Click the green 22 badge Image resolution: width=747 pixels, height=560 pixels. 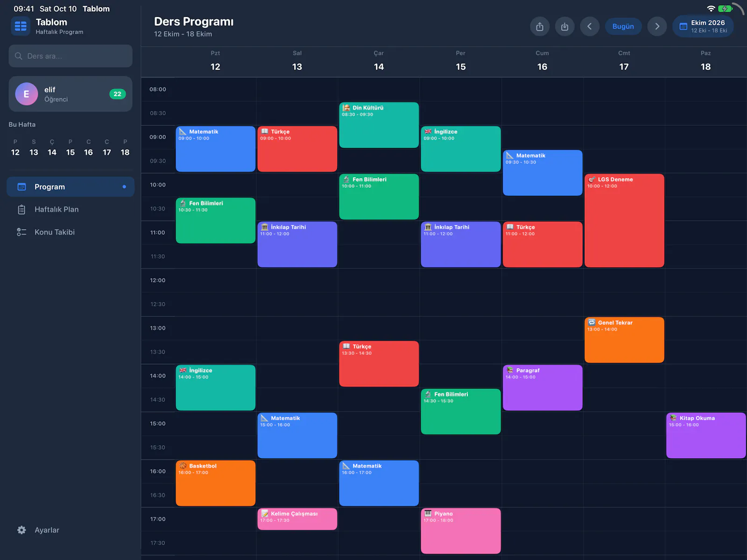tap(117, 94)
